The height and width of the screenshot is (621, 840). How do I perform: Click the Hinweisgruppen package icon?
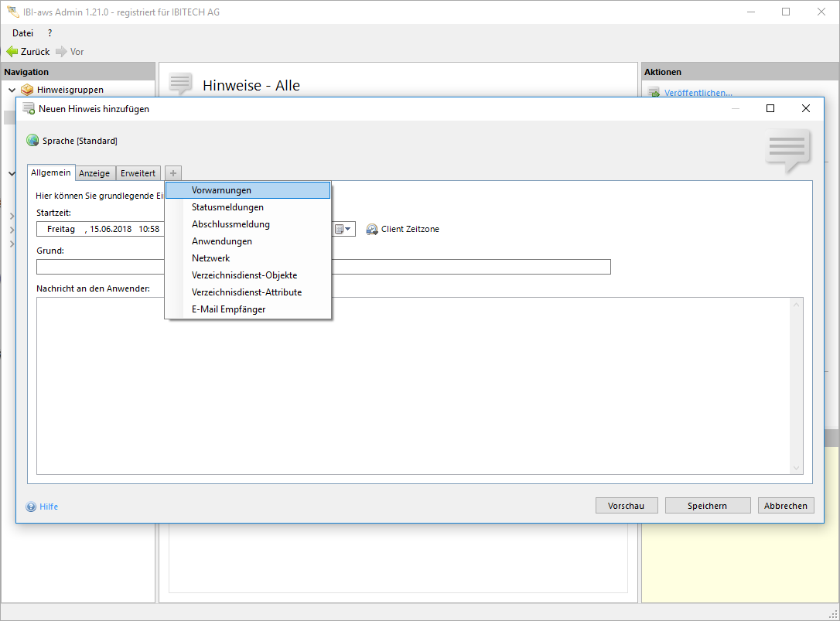pyautogui.click(x=27, y=90)
